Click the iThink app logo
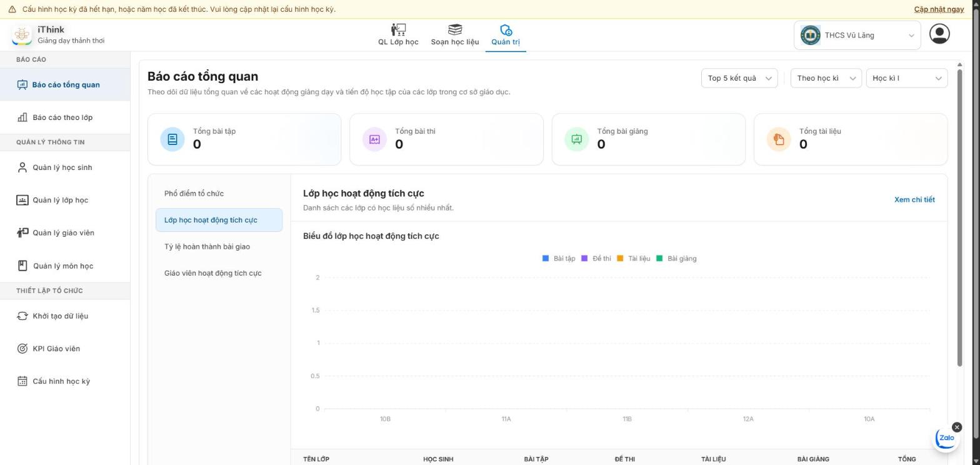Image resolution: width=980 pixels, height=465 pixels. point(22,35)
